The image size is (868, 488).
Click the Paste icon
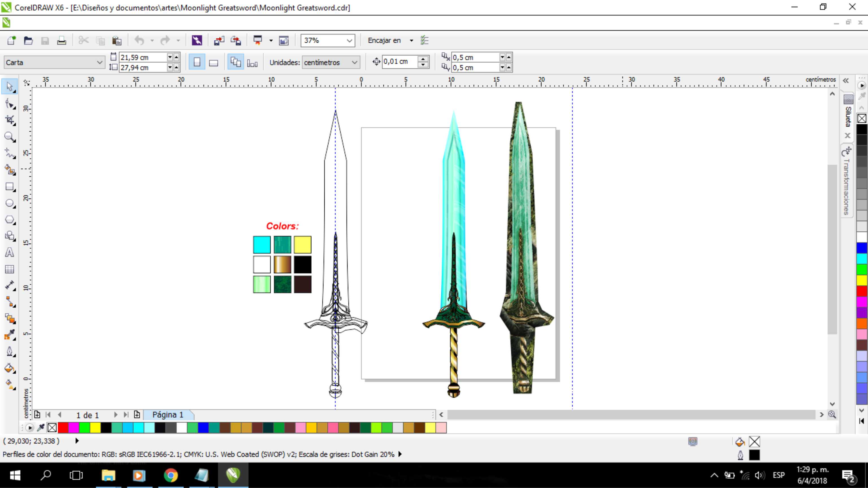click(x=117, y=40)
